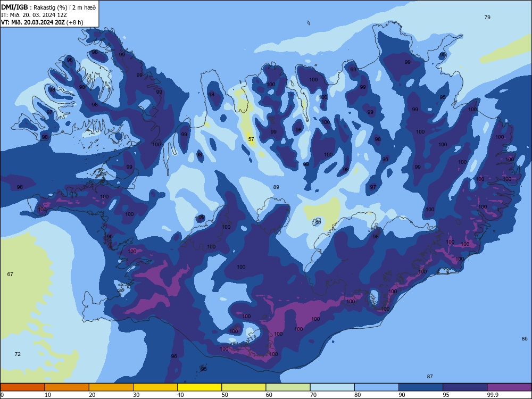
Task: Select the legend tick label '70'
Action: (x=313, y=395)
